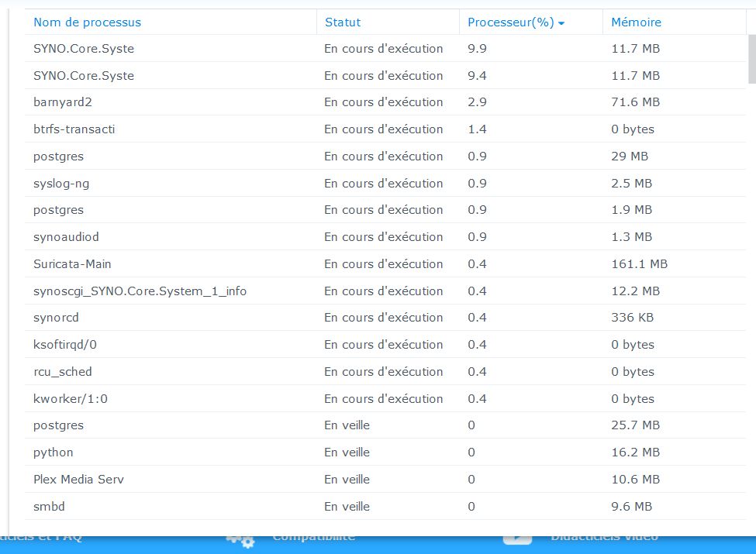This screenshot has width=756, height=554.
Task: Click the 16.2 MB memory value
Action: pos(636,452)
